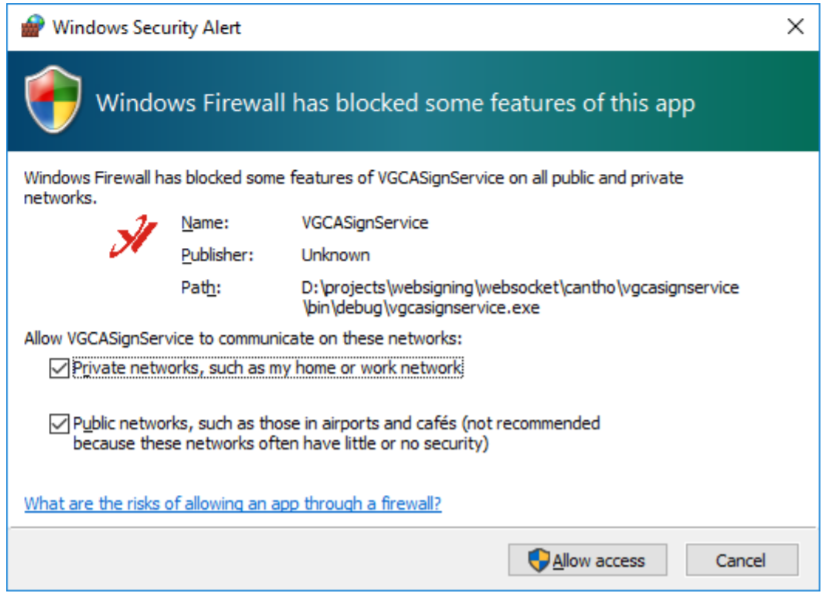The height and width of the screenshot is (599, 828).
Task: Click the Publisher label
Action: coord(217,255)
